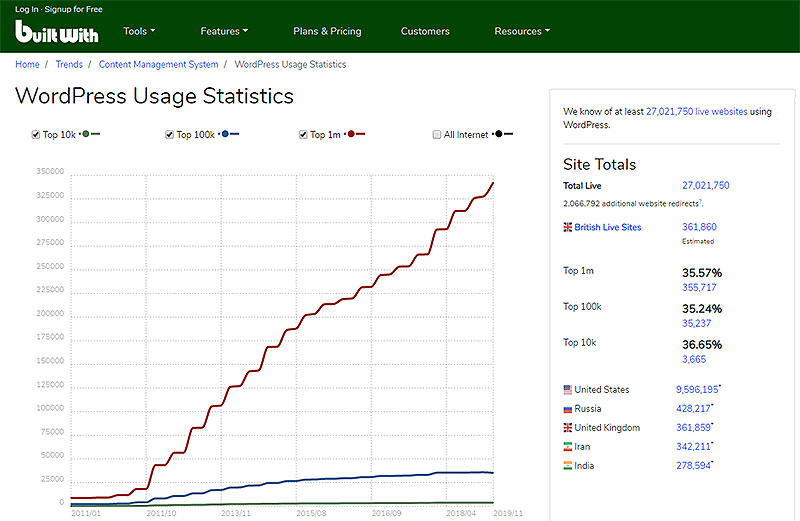Open the Features dropdown menu
The height and width of the screenshot is (521, 800).
pos(224,31)
